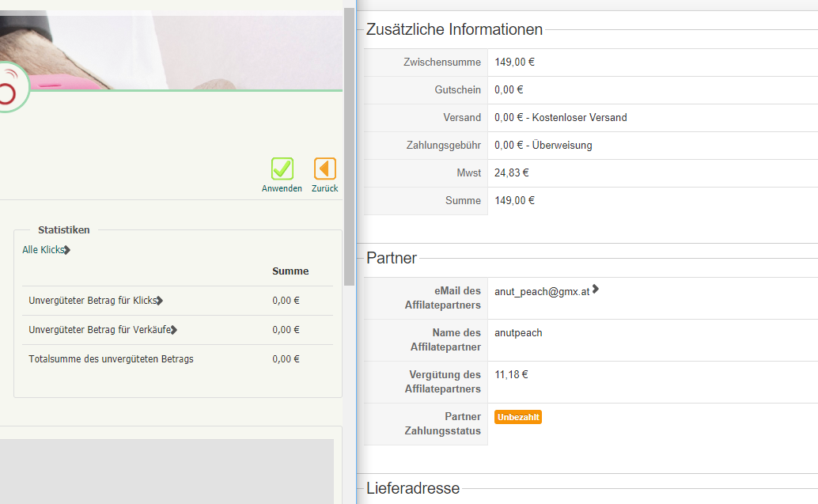Click the eMail des Affilatepartners label
The image size is (818, 504).
tap(442, 298)
